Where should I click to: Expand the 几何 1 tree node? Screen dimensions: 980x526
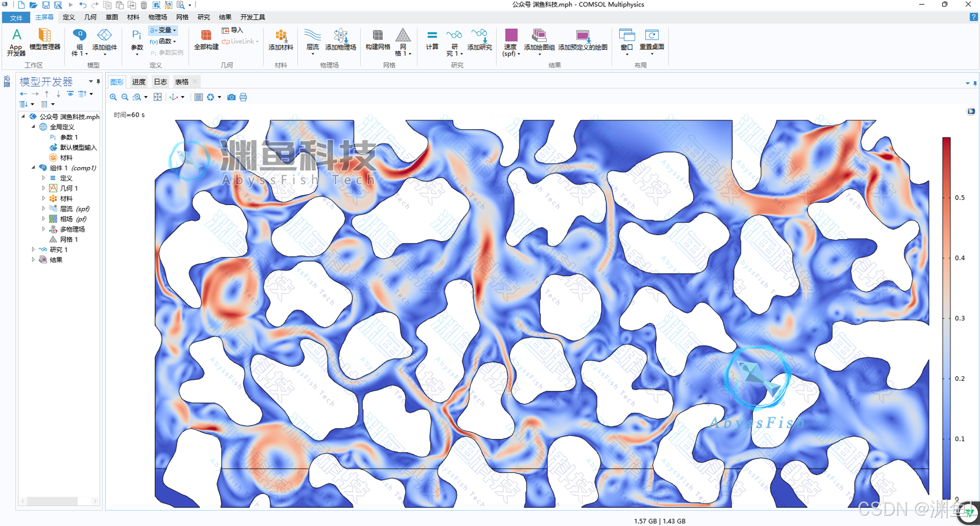[x=44, y=188]
